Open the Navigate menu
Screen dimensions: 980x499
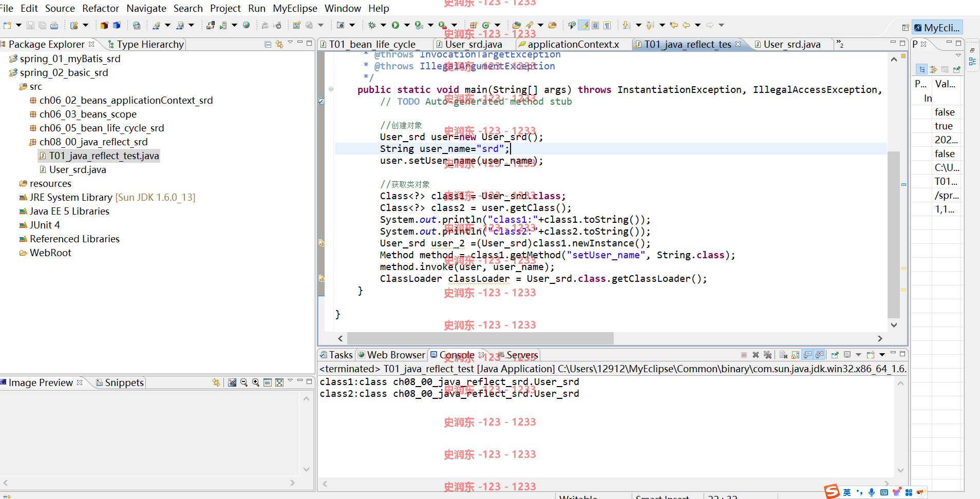146,8
